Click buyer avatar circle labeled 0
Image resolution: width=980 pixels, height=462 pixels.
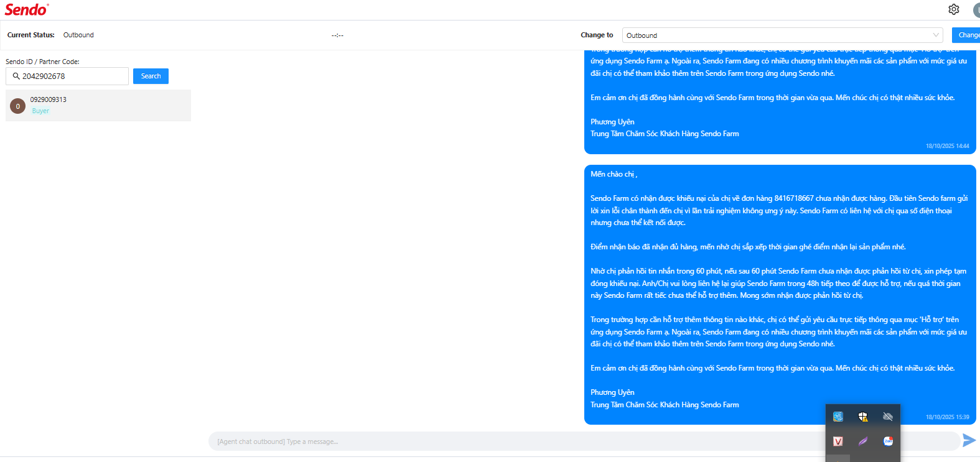(17, 106)
